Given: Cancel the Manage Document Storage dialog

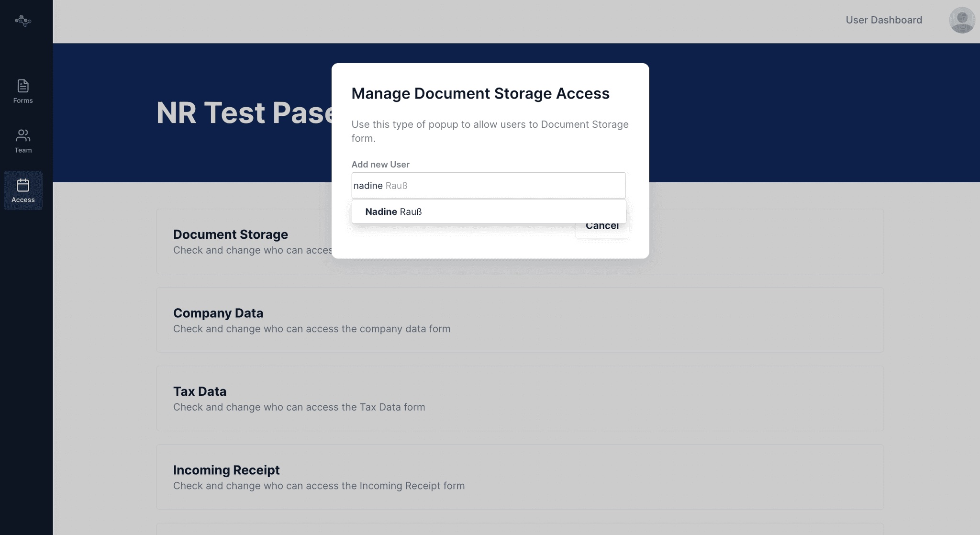Looking at the screenshot, I should (602, 226).
